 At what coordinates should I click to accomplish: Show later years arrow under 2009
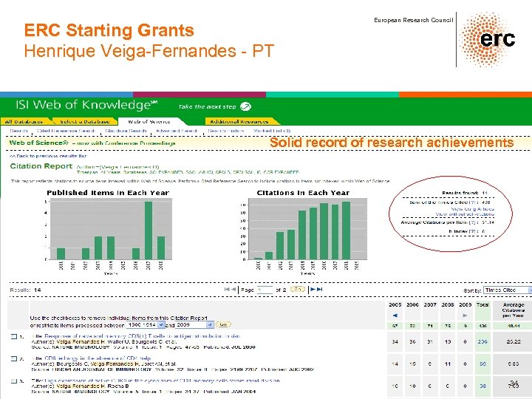(x=465, y=316)
